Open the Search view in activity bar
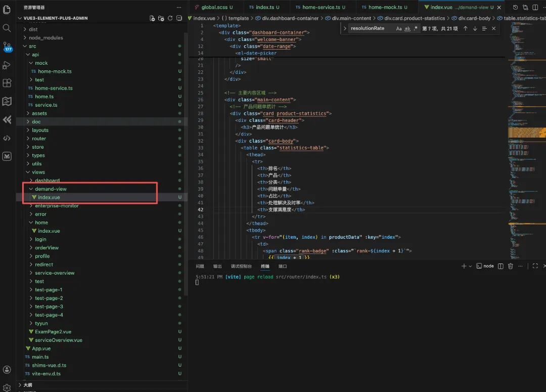This screenshot has height=392, width=546. tap(7, 28)
